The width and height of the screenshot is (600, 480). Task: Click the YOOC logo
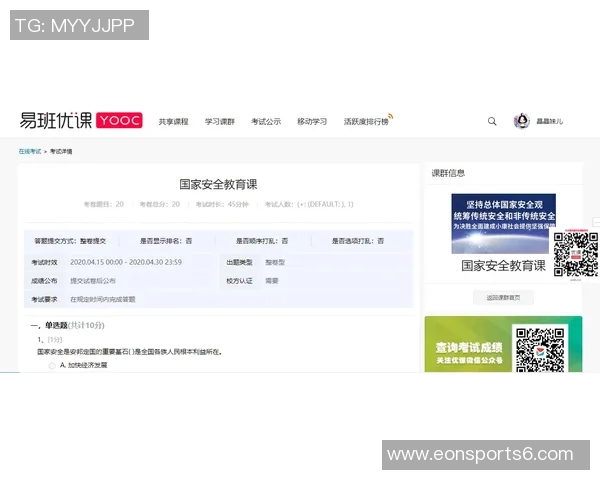tap(119, 120)
